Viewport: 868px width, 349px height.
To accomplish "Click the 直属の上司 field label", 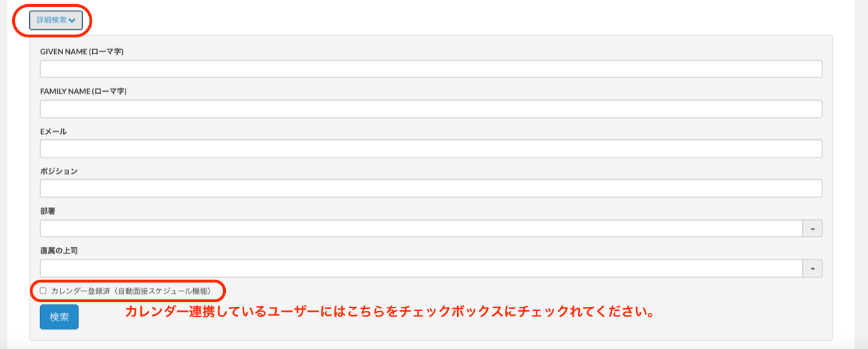I will (60, 251).
